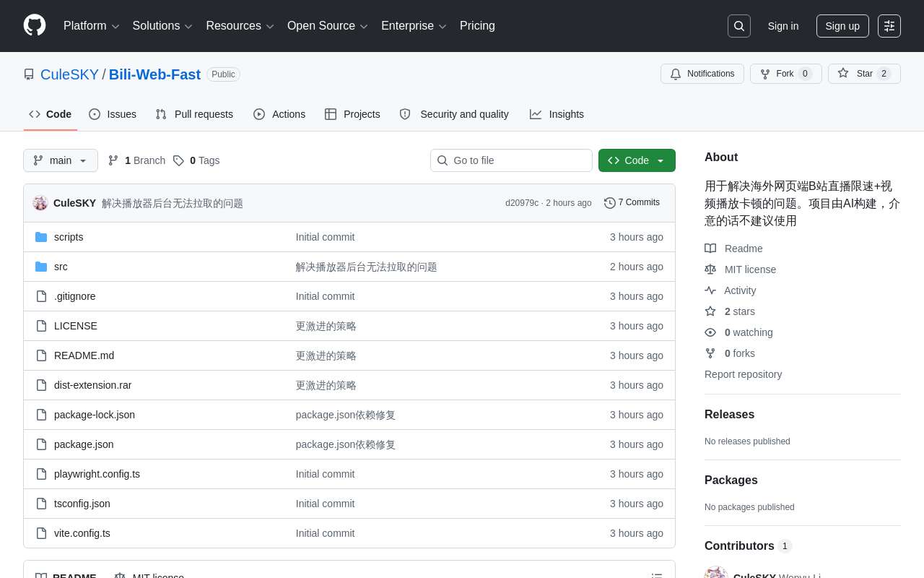
Task: Open Bili-Web-Fast repository name link
Action: tap(154, 74)
